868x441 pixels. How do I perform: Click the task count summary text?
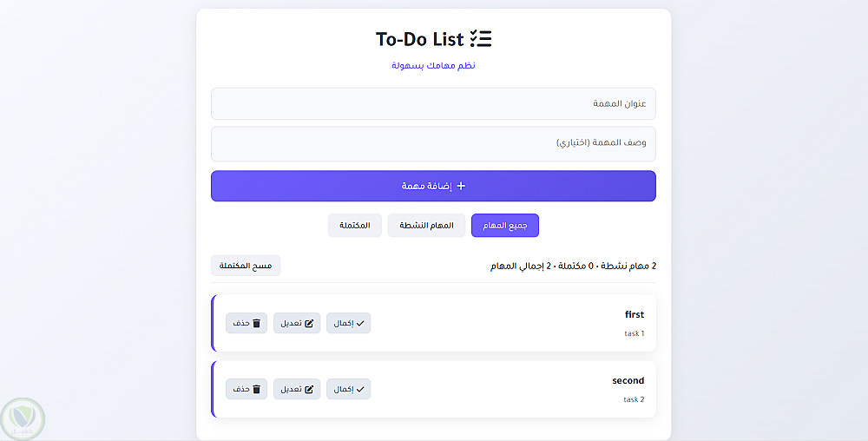click(x=573, y=266)
